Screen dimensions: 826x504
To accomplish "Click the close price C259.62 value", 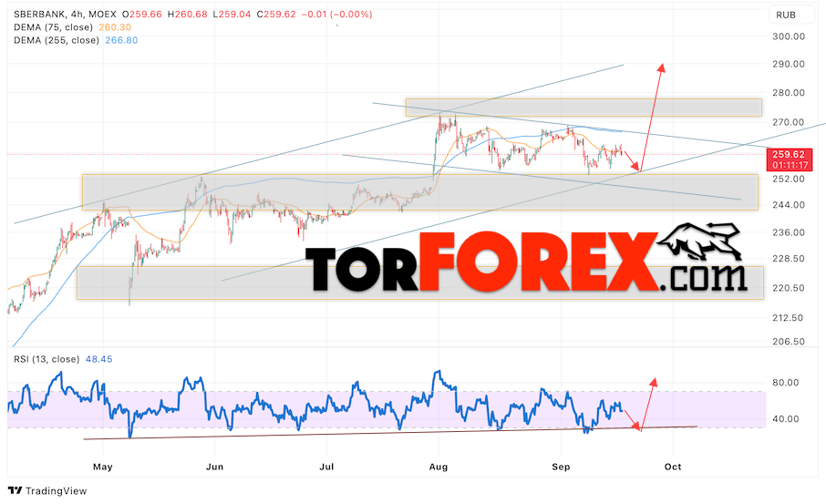I will tap(276, 15).
